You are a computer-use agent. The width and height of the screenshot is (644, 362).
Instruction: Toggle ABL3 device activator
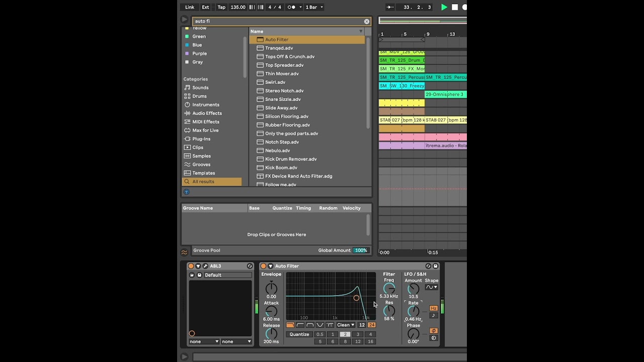coord(191,266)
